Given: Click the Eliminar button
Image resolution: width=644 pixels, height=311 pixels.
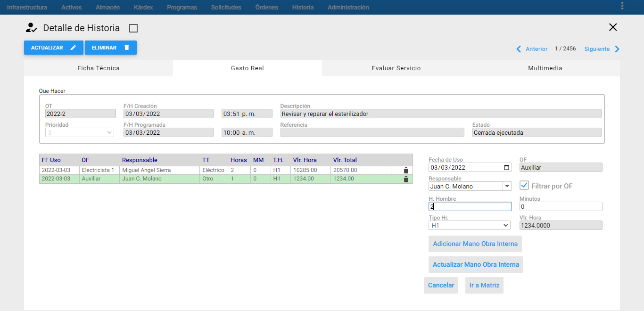Looking at the screenshot, I should pyautogui.click(x=111, y=48).
